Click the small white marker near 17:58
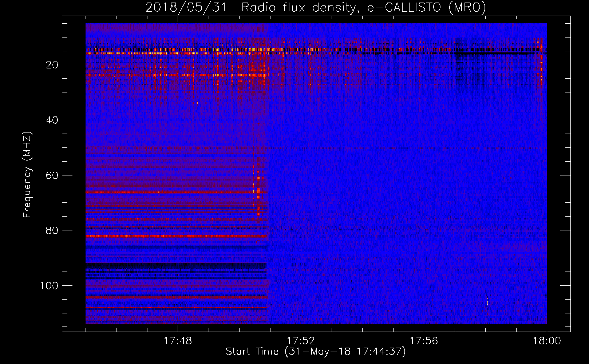The height and width of the screenshot is (364, 589). pyautogui.click(x=487, y=301)
